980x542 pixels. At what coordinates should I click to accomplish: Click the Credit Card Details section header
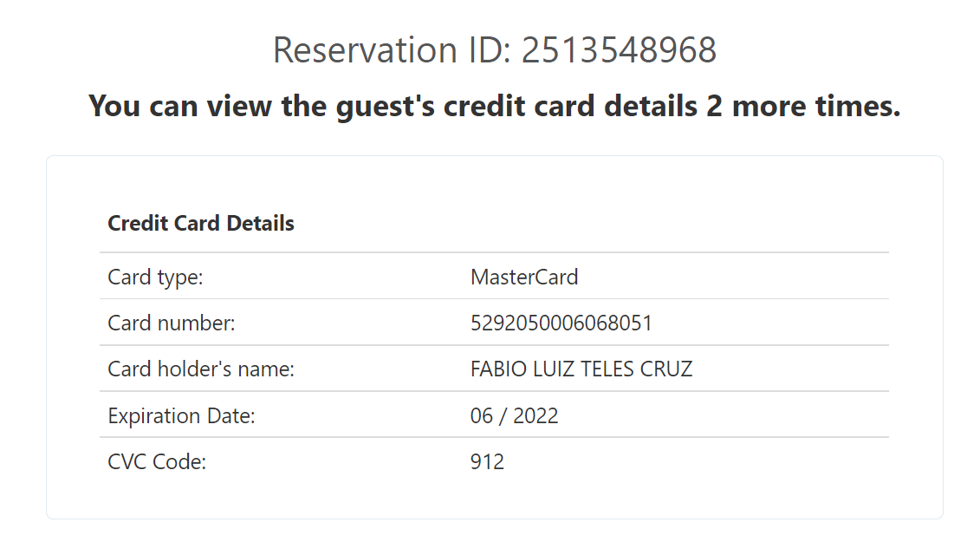point(201,224)
